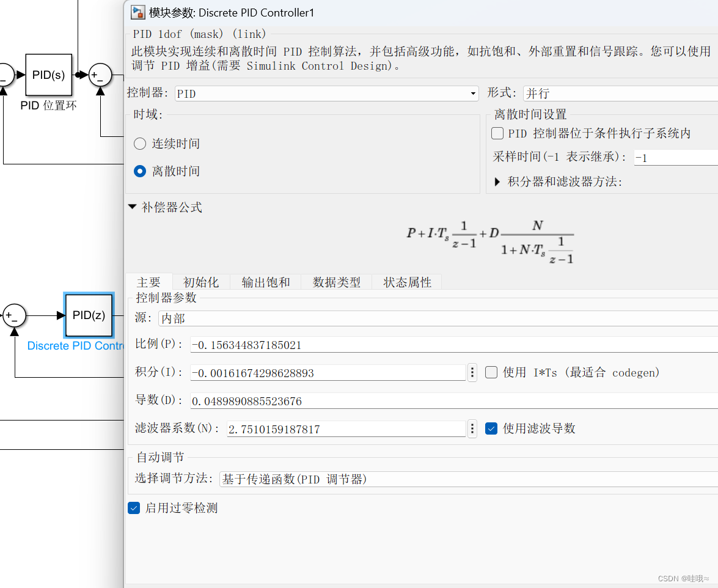718x588 pixels.
Task: Switch to the Output Saturation (输出饱和) tab
Action: point(266,282)
